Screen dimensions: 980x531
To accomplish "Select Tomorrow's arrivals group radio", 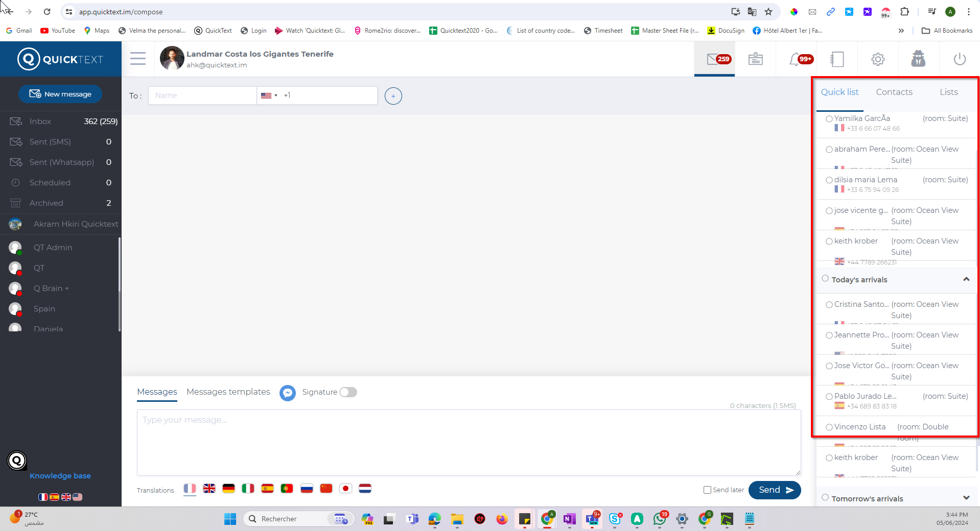I will 825,497.
